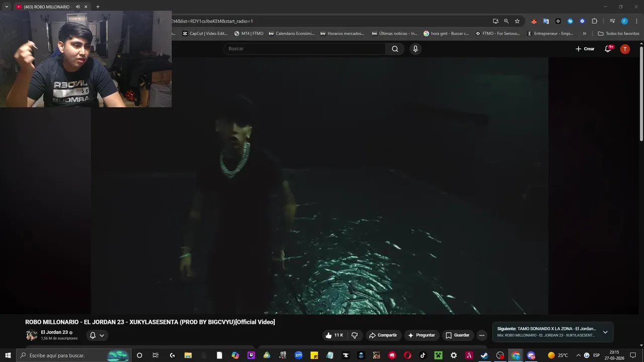Open Opera browser from taskbar

[x=408, y=355]
